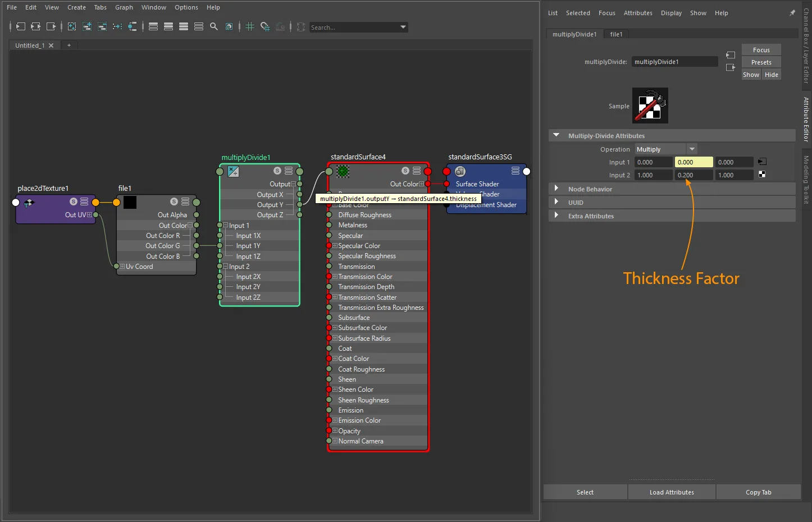Click the go to input connection icon
This screenshot has height=522, width=812.
pyautogui.click(x=731, y=55)
